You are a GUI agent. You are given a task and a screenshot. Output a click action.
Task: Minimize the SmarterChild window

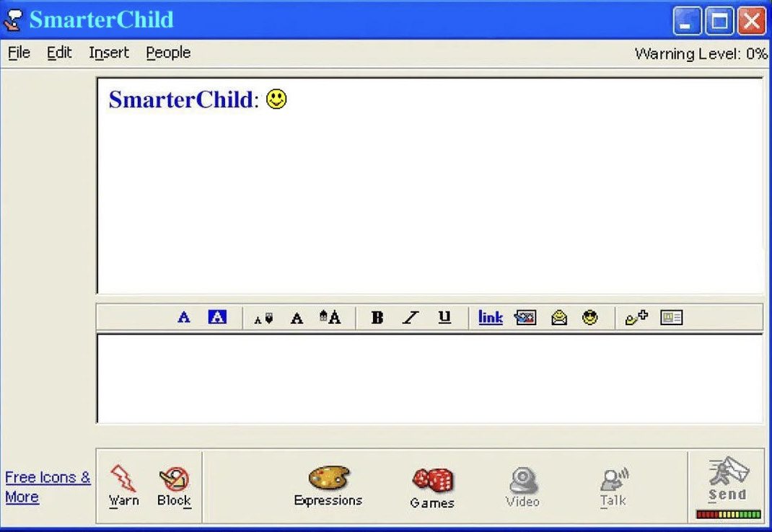687,21
